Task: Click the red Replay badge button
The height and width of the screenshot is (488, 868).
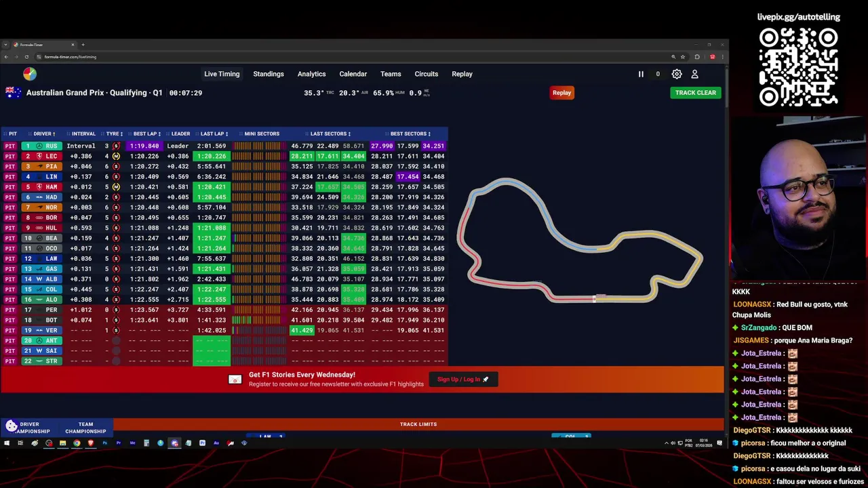Action: (x=561, y=93)
